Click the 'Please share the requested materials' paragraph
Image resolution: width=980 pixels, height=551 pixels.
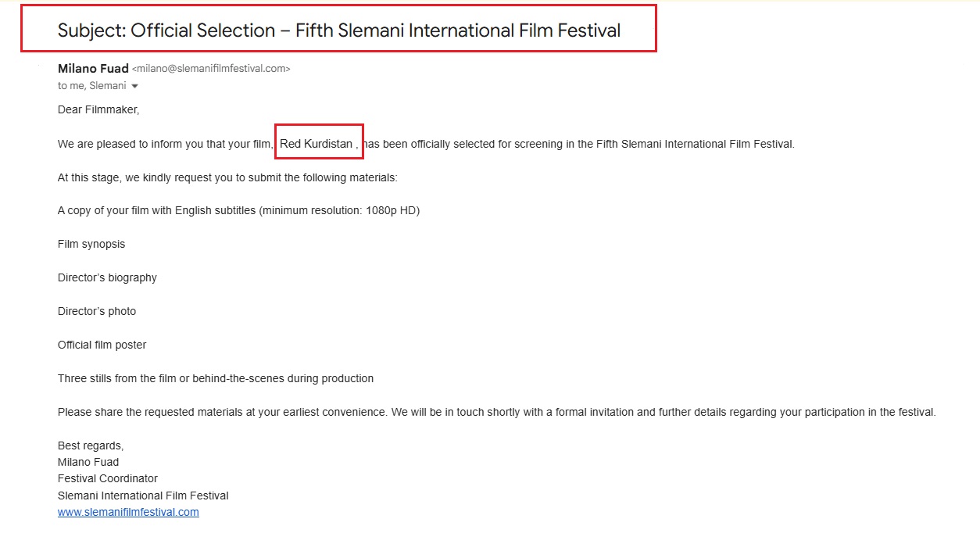pos(497,412)
